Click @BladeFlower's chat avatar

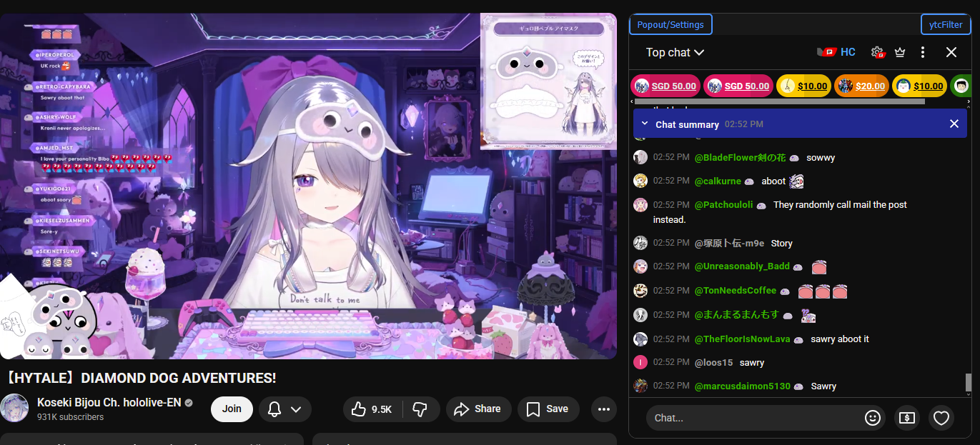[x=640, y=157]
